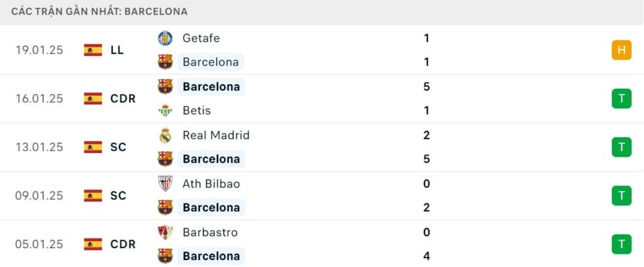This screenshot has width=644, height=267.
Task: Click CDR competition label on 16.01.25 row
Action: click(123, 98)
